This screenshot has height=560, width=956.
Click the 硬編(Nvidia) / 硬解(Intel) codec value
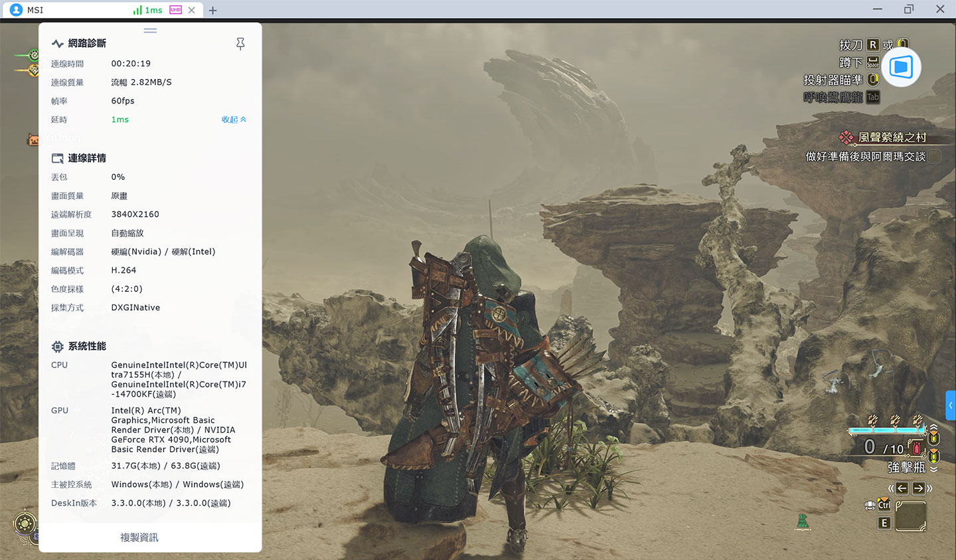pyautogui.click(x=163, y=251)
